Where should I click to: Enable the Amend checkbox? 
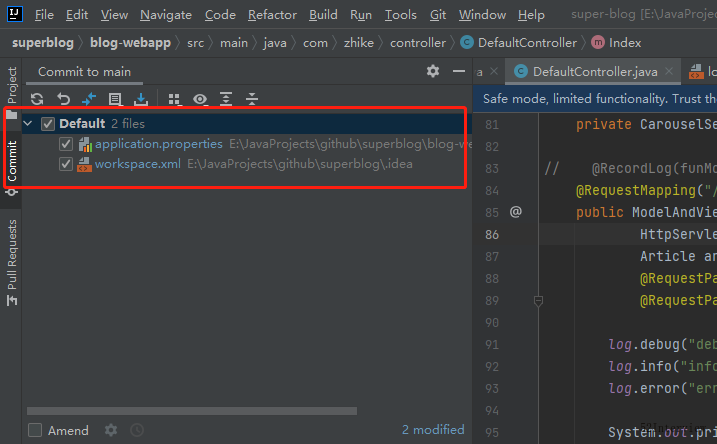pos(35,430)
